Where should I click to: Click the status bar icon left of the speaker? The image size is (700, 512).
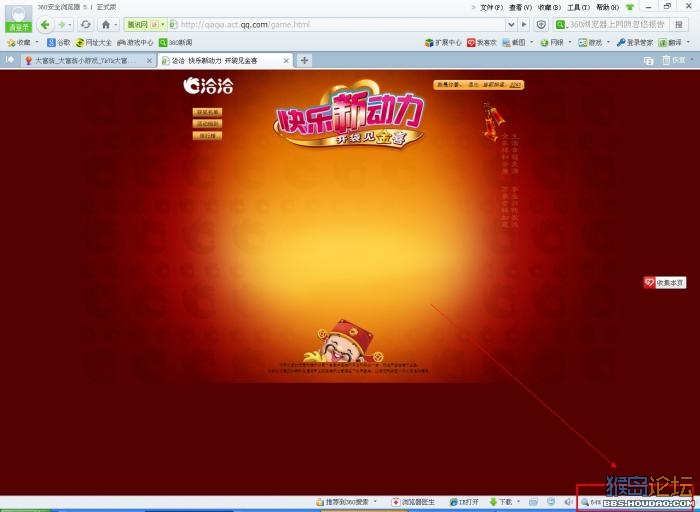click(551, 502)
